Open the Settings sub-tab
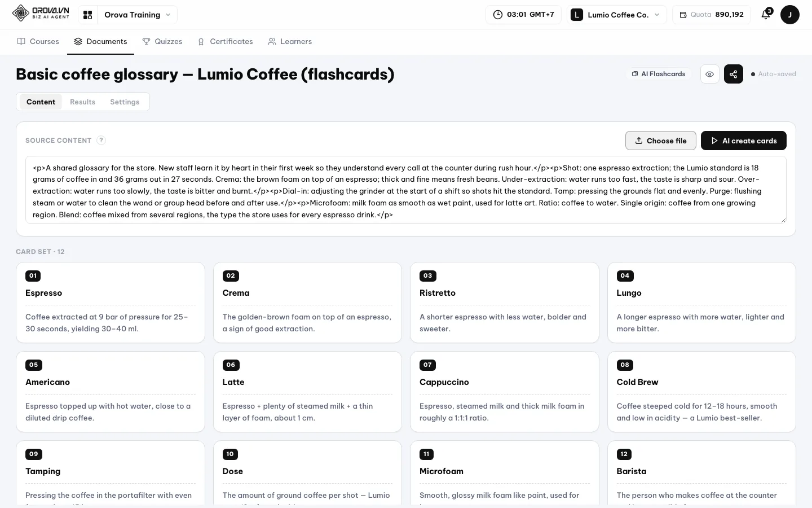This screenshot has height=508, width=812. pyautogui.click(x=125, y=102)
